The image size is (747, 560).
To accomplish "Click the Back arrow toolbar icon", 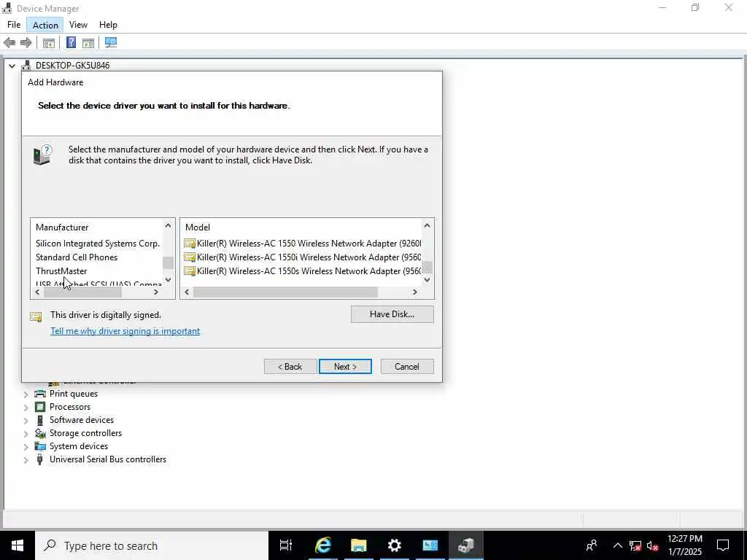I will (9, 43).
